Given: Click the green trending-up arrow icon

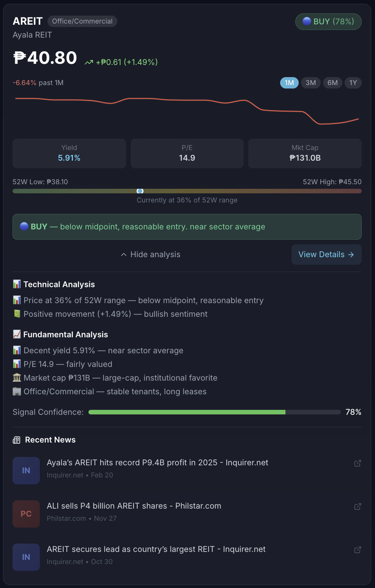Looking at the screenshot, I should coord(89,62).
